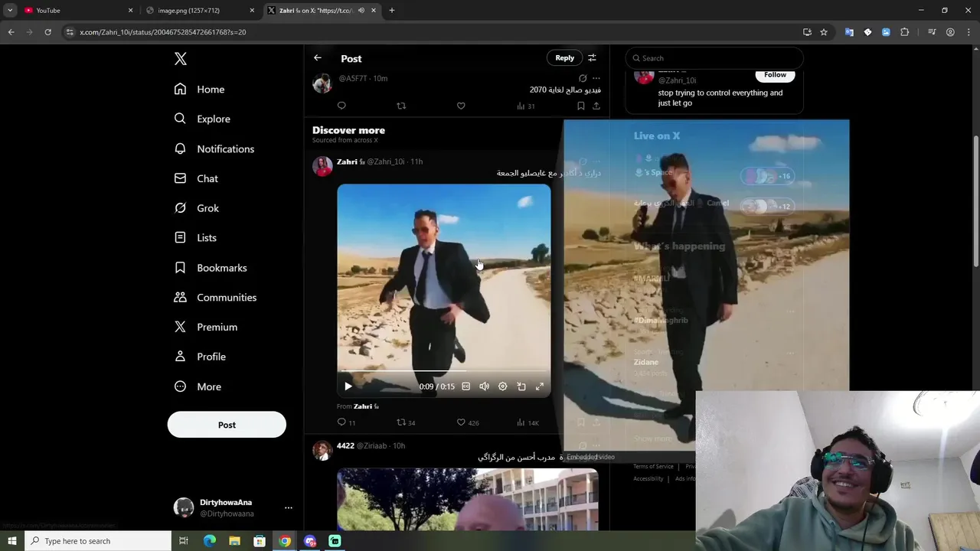Screen dimensions: 980x551
Task: Like @A5F7T's comment
Action: point(461,106)
